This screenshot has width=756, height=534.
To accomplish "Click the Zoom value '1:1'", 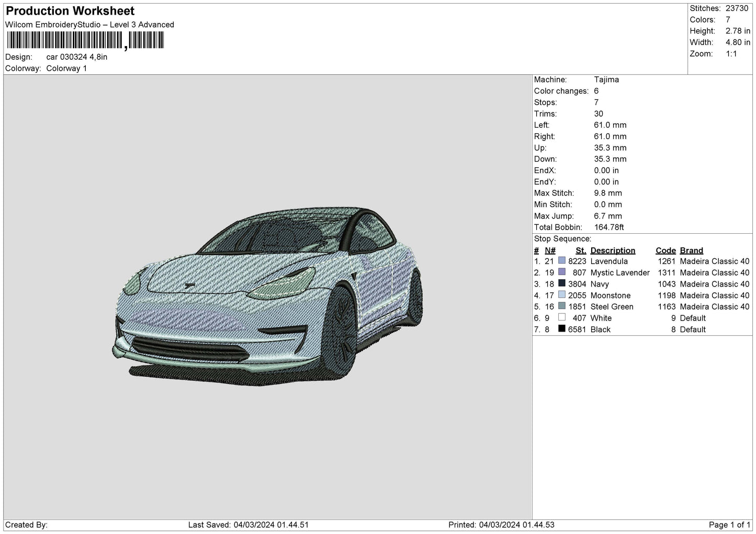I will [731, 54].
